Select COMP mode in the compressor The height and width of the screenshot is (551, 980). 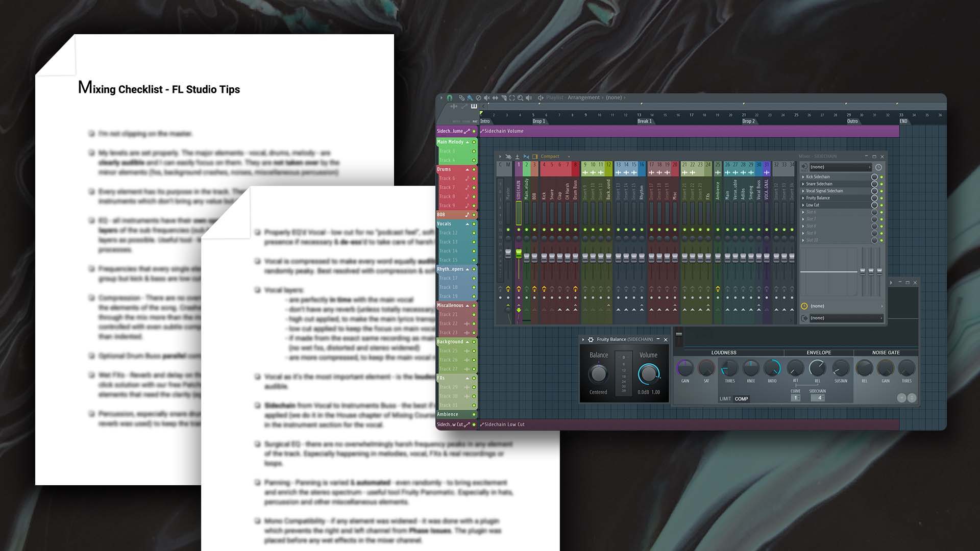pyautogui.click(x=741, y=399)
